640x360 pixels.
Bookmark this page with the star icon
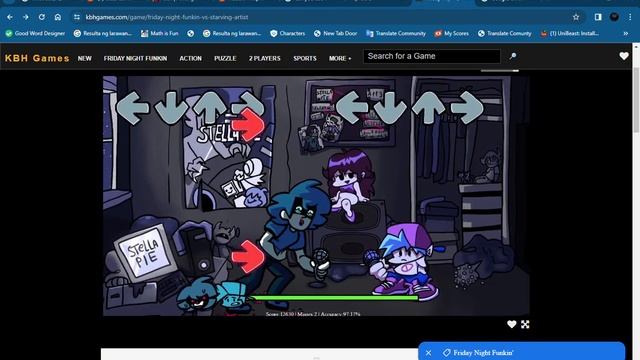pyautogui.click(x=576, y=17)
